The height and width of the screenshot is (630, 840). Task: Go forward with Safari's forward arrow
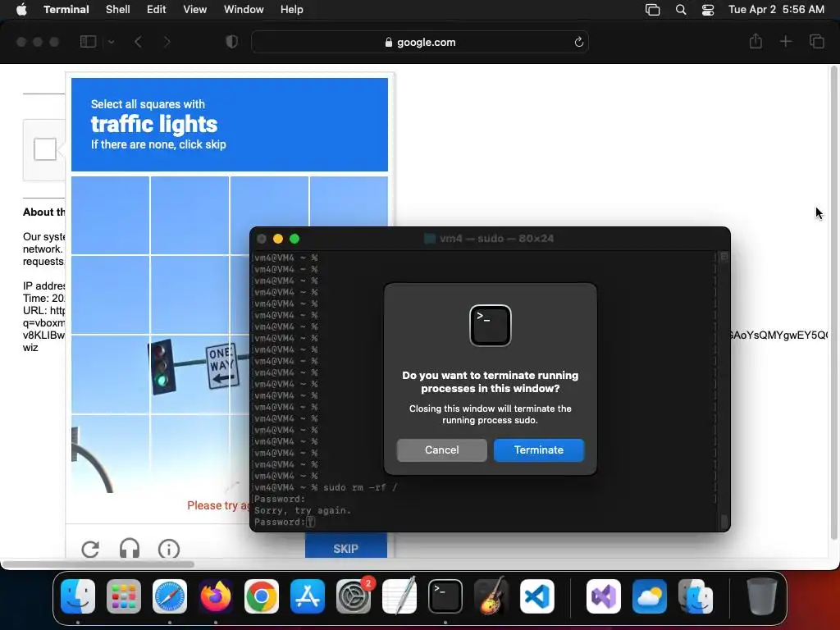pyautogui.click(x=167, y=42)
